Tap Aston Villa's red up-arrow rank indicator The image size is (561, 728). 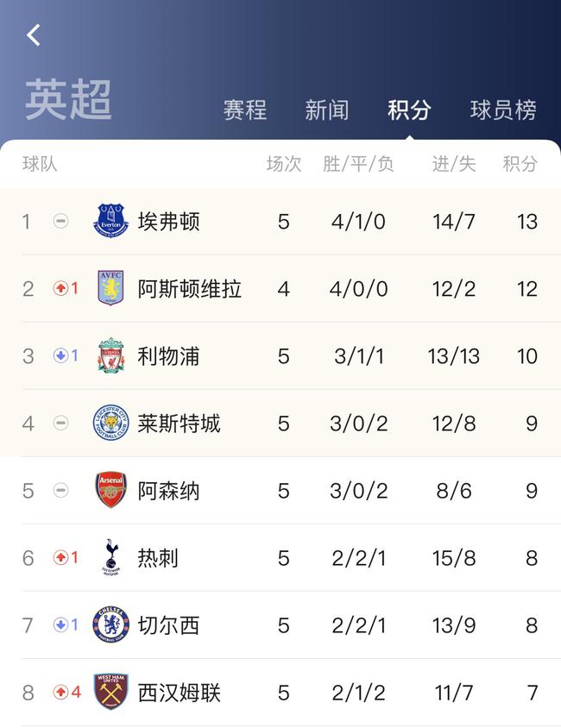coord(66,288)
